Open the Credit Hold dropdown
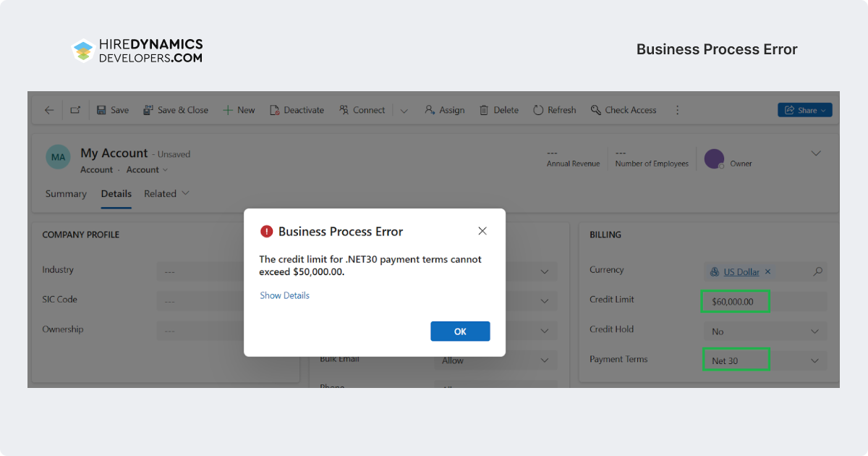Image resolution: width=868 pixels, height=456 pixels. tap(765, 331)
